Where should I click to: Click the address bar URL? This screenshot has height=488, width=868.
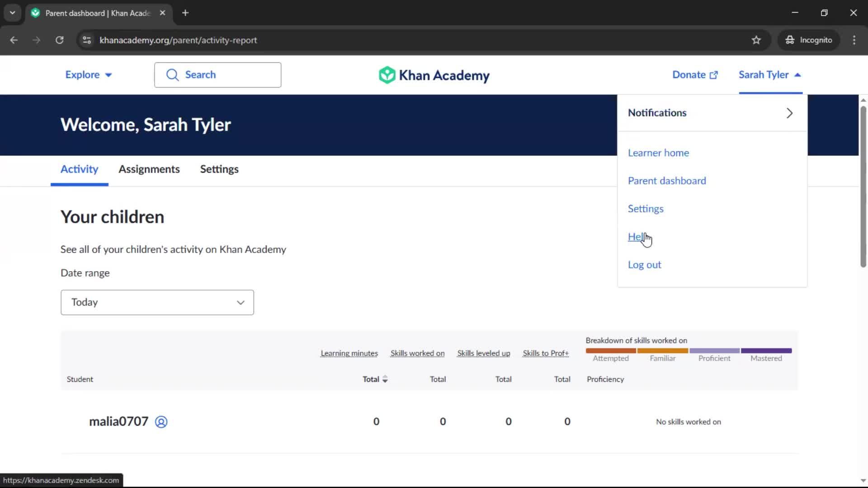click(178, 40)
